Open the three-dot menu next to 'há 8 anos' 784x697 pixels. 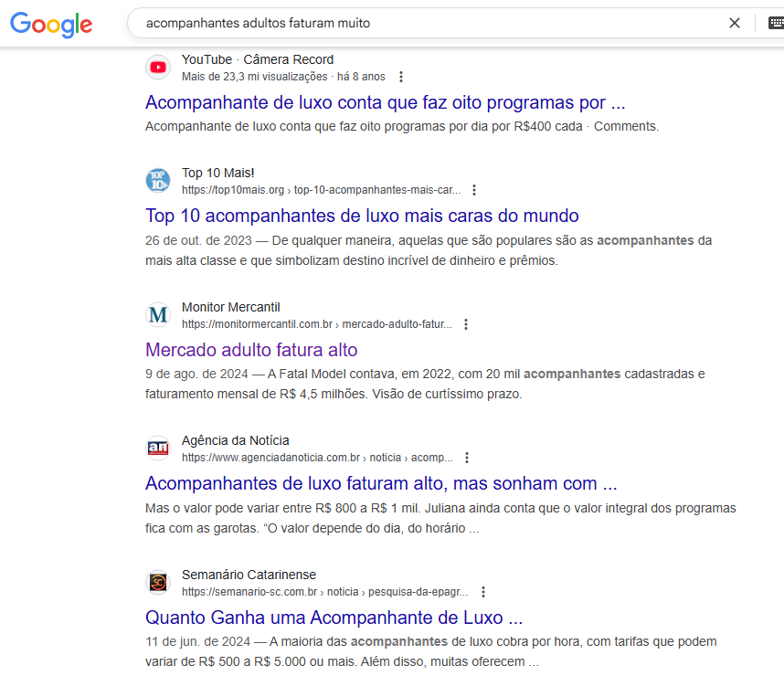(401, 77)
